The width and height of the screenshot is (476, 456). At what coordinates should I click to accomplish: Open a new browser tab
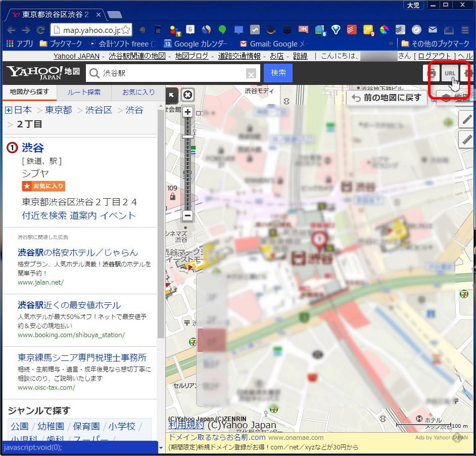pos(115,14)
